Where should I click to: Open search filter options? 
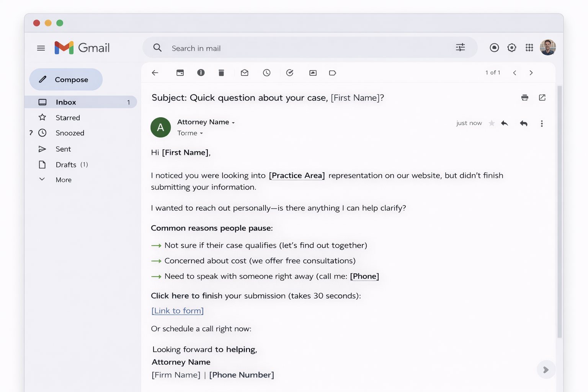click(x=460, y=47)
